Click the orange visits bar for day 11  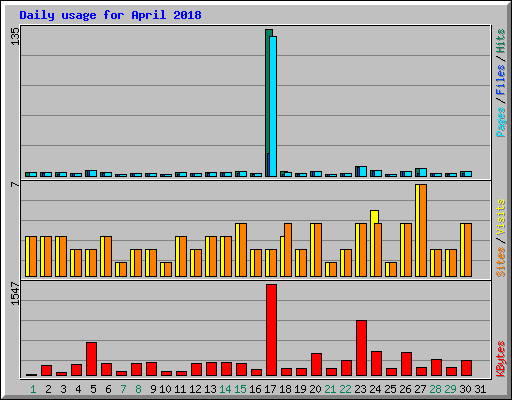[183, 256]
